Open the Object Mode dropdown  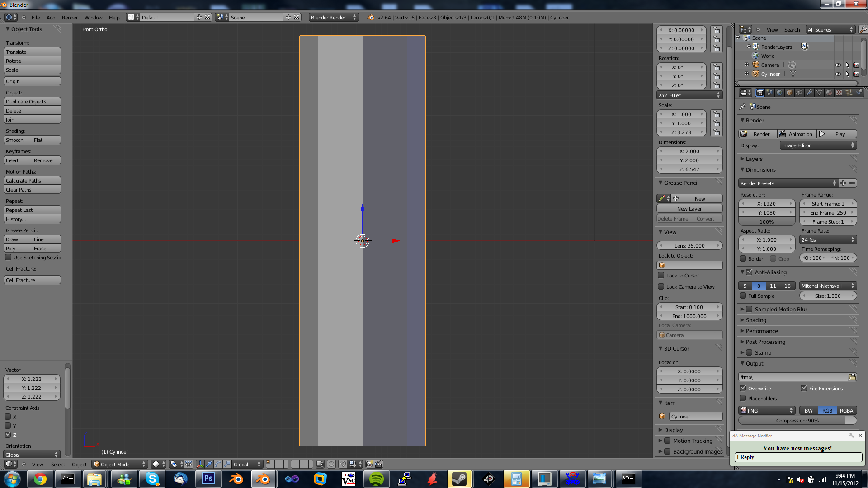click(x=120, y=464)
